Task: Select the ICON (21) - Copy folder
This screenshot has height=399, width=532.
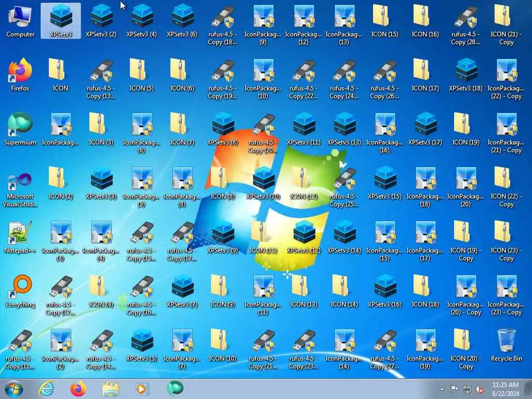Action: 506,25
